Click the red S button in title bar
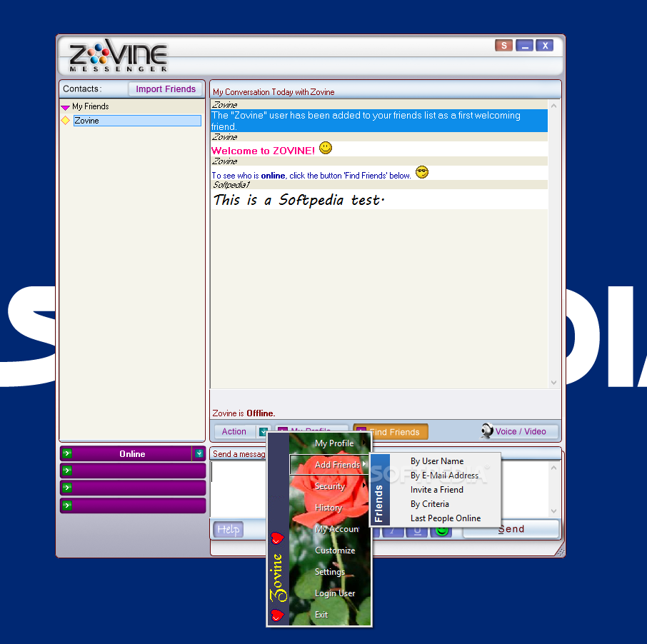Image resolution: width=647 pixels, height=644 pixels. 504,46
